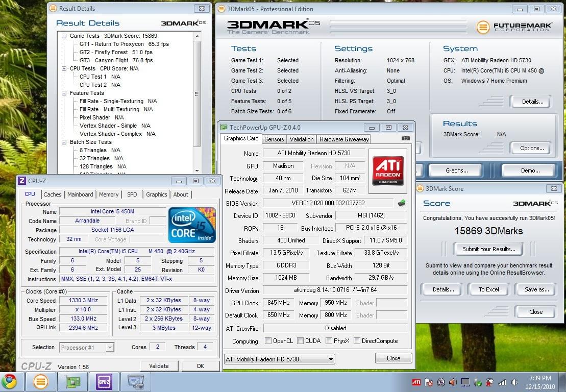Click the OK button in CPU-Z
Viewport: 566px width, 392px height.
point(201,366)
